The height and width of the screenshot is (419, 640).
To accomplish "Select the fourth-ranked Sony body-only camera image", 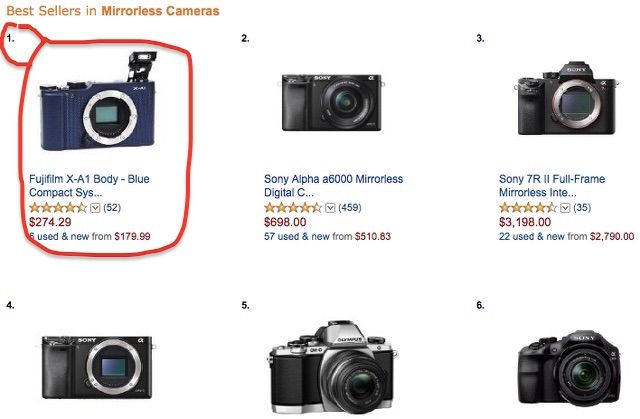I will 97,367.
